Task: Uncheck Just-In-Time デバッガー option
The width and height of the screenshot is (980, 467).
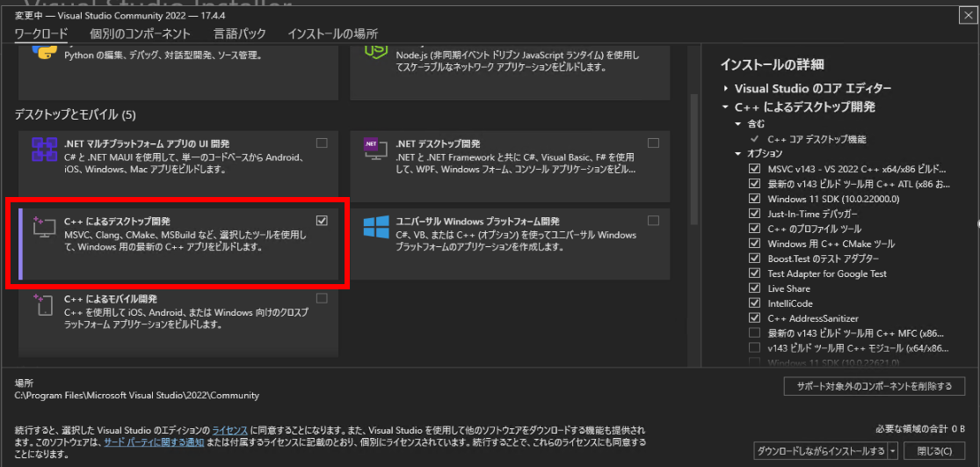Action: pos(754,214)
